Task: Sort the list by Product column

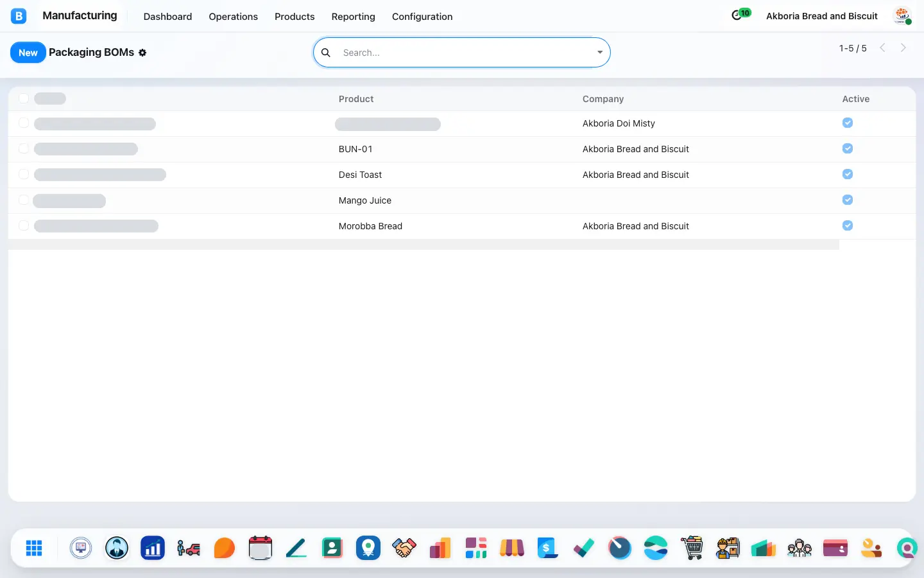Action: tap(356, 99)
